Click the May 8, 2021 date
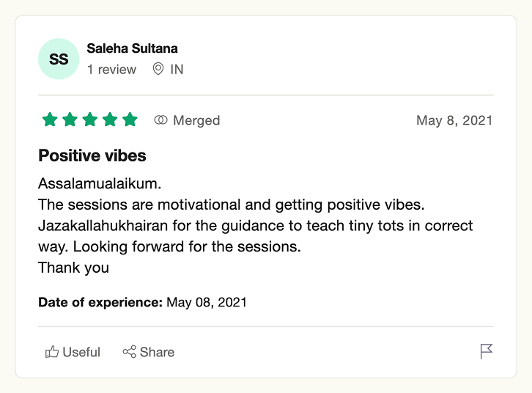 pos(454,120)
